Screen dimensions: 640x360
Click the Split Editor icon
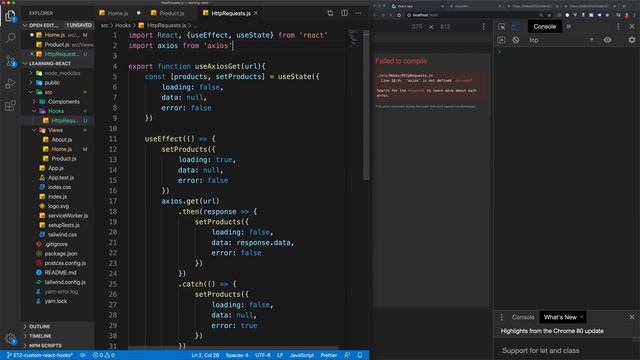coord(344,13)
